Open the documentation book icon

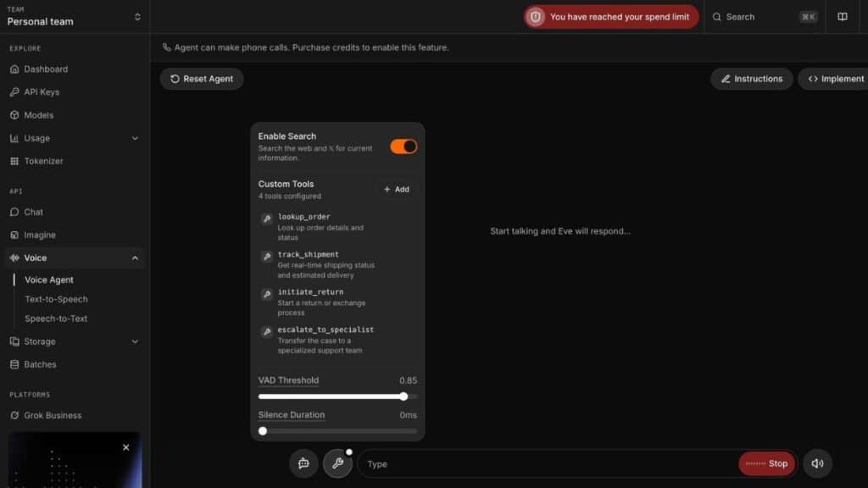point(842,17)
